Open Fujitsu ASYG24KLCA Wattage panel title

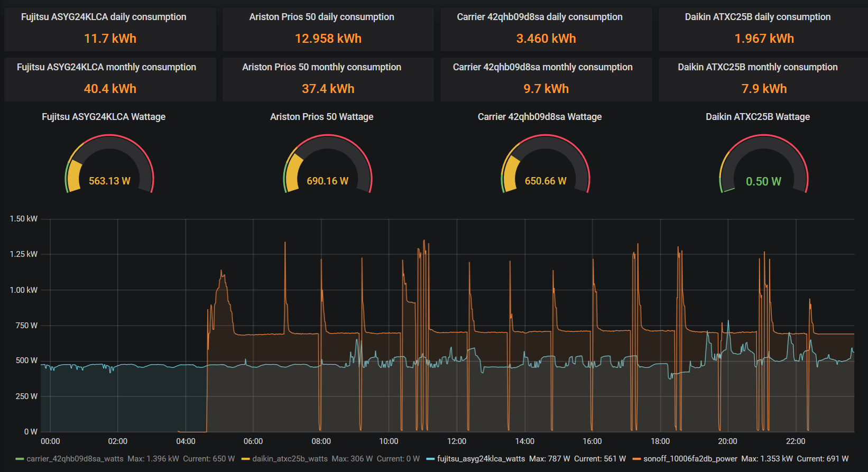[104, 117]
